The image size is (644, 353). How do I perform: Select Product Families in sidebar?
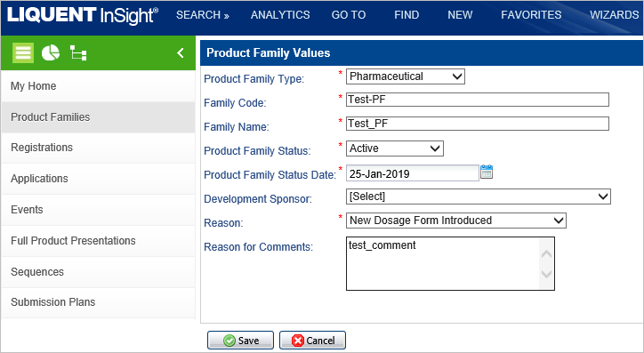click(98, 117)
